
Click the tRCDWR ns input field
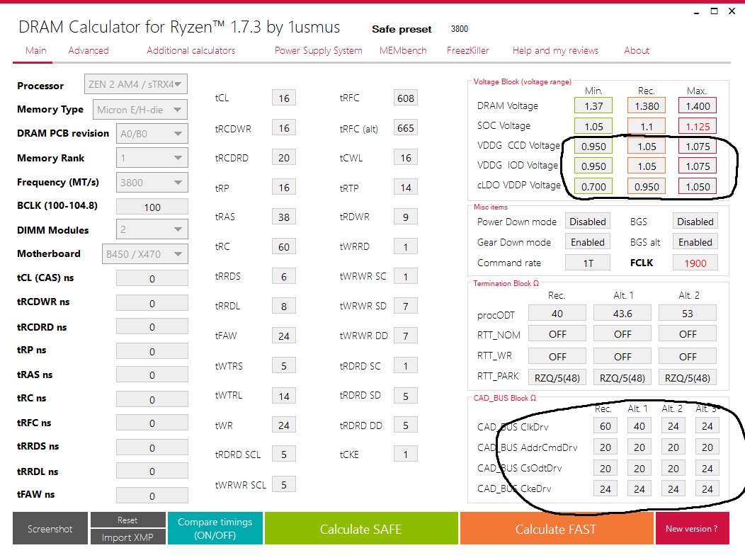152,303
